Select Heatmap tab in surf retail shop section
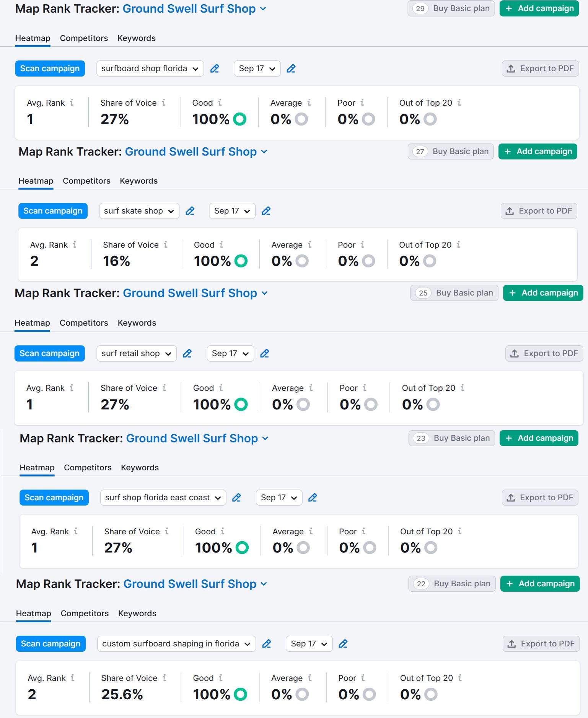The height and width of the screenshot is (718, 588). coord(32,323)
